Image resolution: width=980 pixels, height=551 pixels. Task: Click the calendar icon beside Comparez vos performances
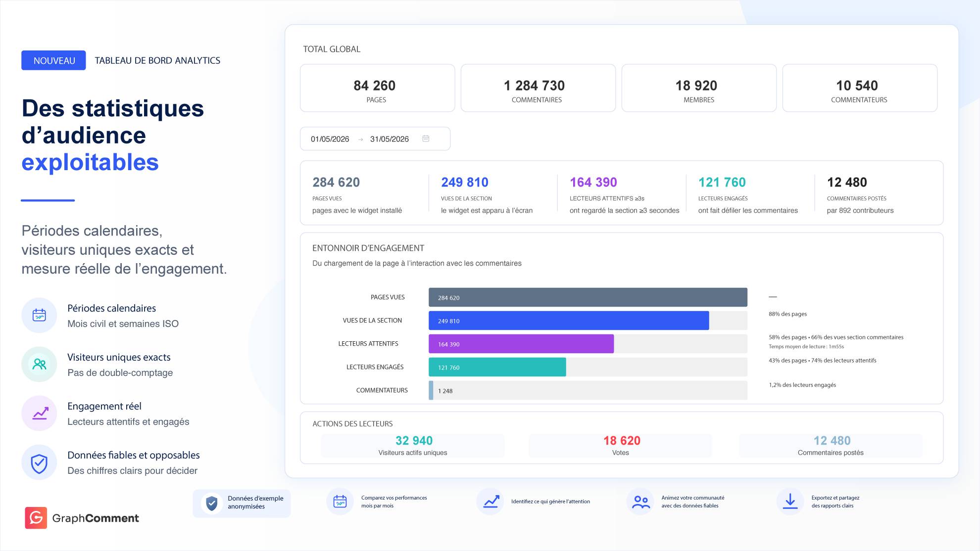point(340,501)
